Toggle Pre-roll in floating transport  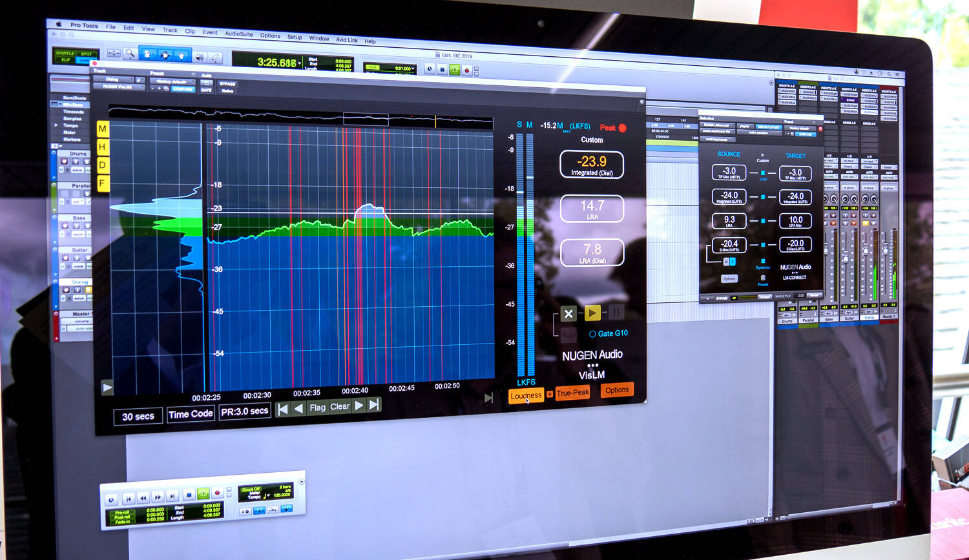[x=123, y=513]
